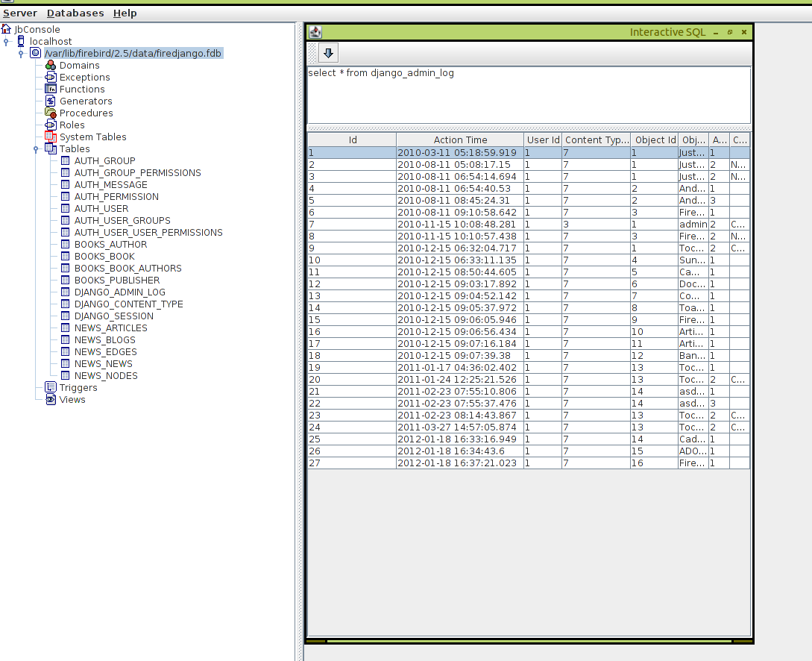Select the DJANGO_ADMIN_LOG table
Viewport: 812px width, 661px height.
pos(119,292)
